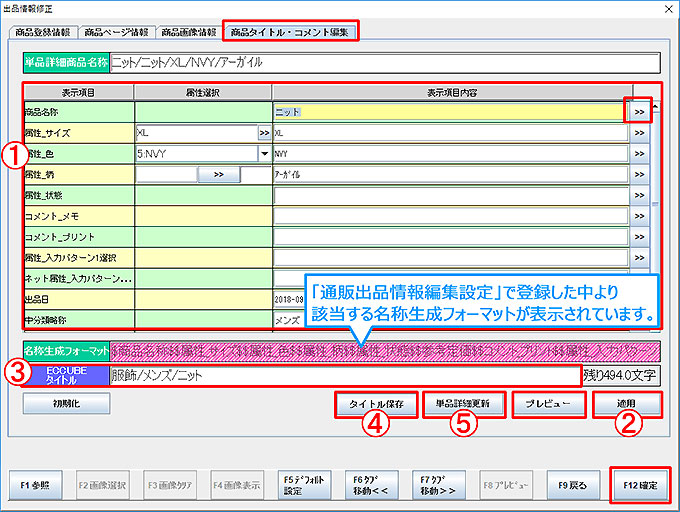Switch to the 商品登録情報 tab
Image resolution: width=680 pixels, height=512 pixels.
coord(42,32)
